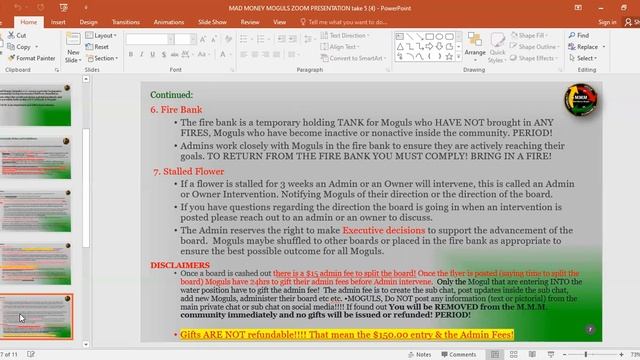Increase the list indent level
Viewport: 640px width, 360px height.
click(293, 39)
